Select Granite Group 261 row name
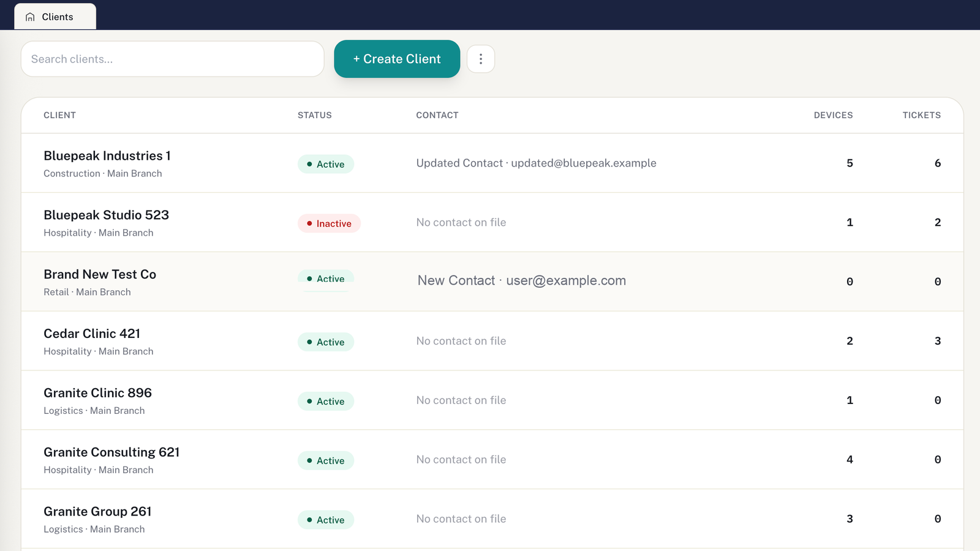This screenshot has height=551, width=980. tap(97, 512)
